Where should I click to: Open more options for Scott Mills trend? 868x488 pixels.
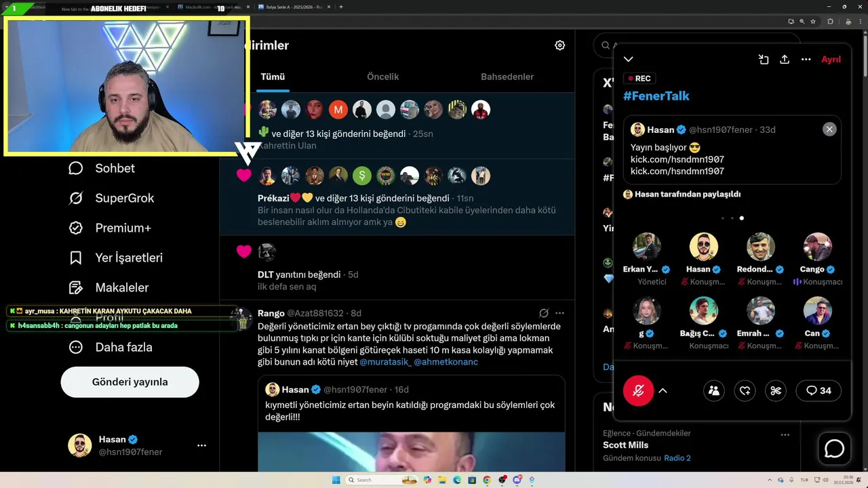click(785, 434)
